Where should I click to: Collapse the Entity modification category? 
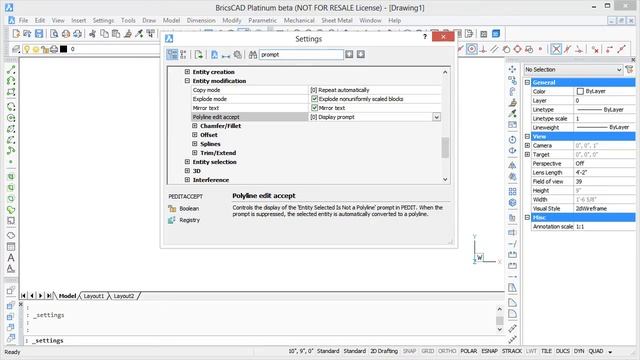(187, 81)
